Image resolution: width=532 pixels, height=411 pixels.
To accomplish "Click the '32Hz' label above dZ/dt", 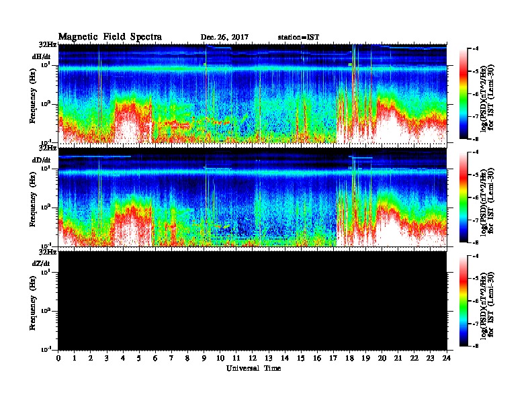I will 48,252.
